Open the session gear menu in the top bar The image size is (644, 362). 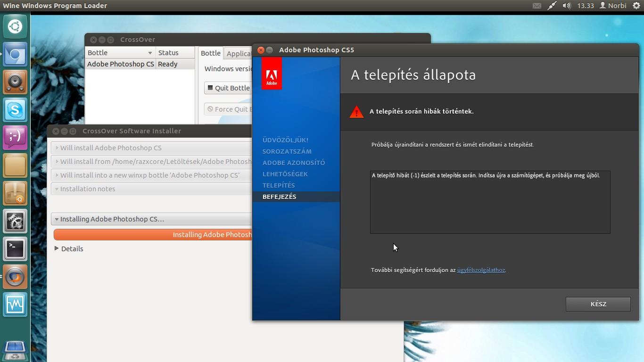[636, 6]
